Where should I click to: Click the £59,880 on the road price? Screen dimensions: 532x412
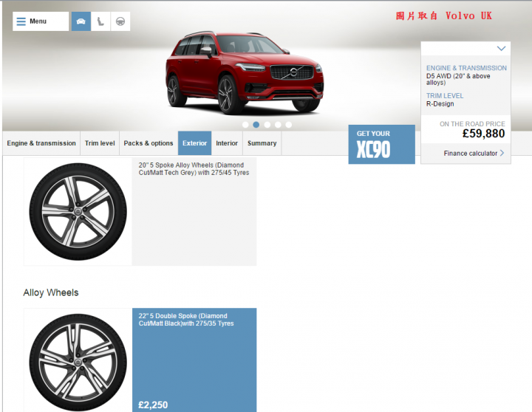click(x=483, y=134)
